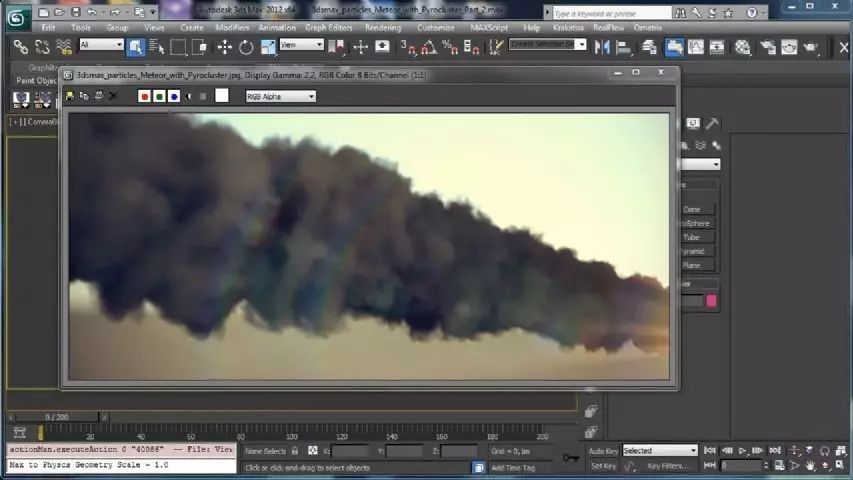Open the RGB Alpha channel dropdown
The height and width of the screenshot is (480, 853).
click(280, 96)
